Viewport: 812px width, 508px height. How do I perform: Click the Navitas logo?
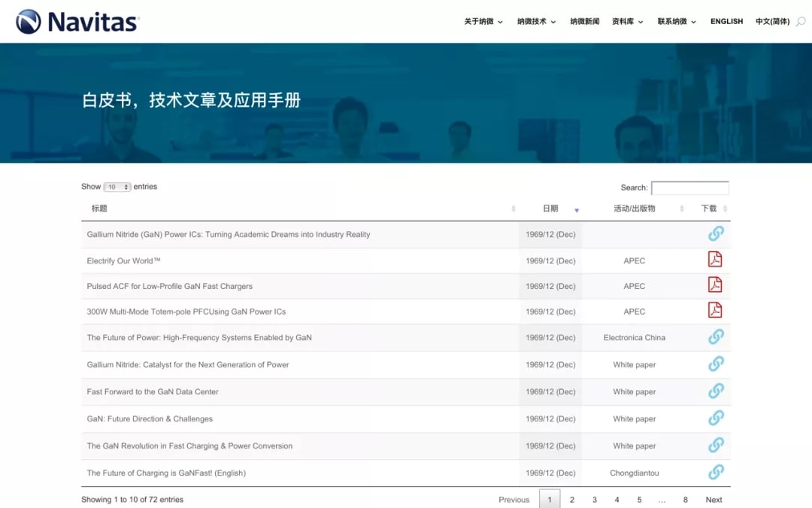pos(77,22)
